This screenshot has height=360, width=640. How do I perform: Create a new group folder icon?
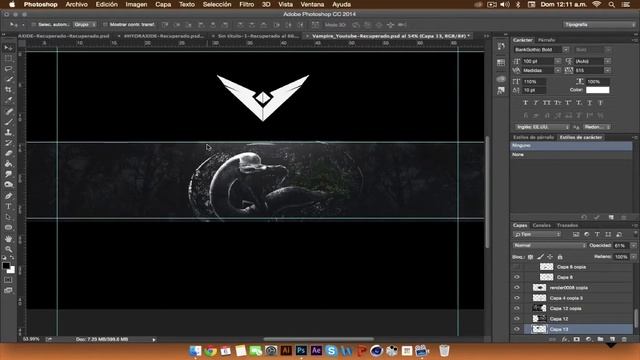(x=600, y=339)
